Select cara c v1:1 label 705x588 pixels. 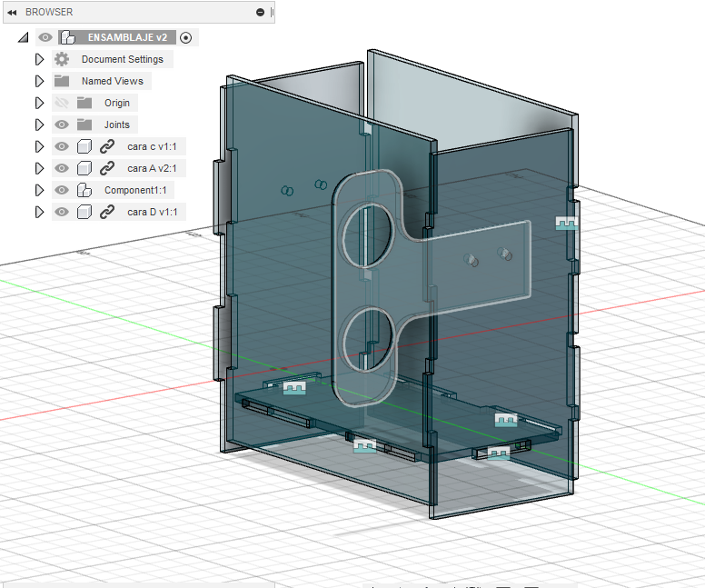coord(152,146)
